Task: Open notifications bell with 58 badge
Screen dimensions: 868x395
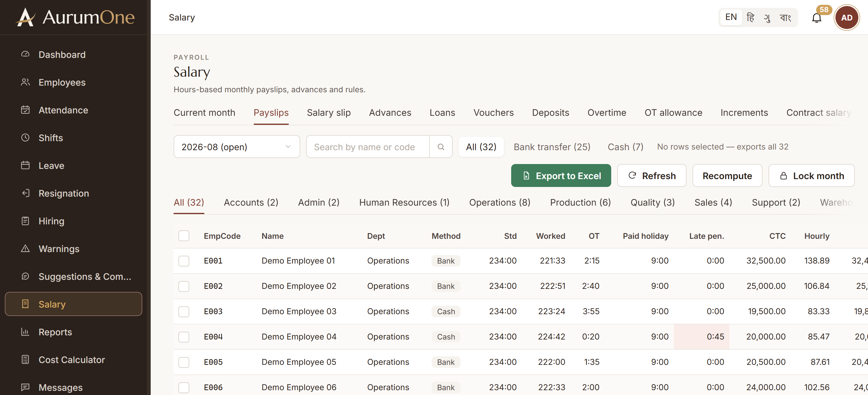Action: [816, 17]
